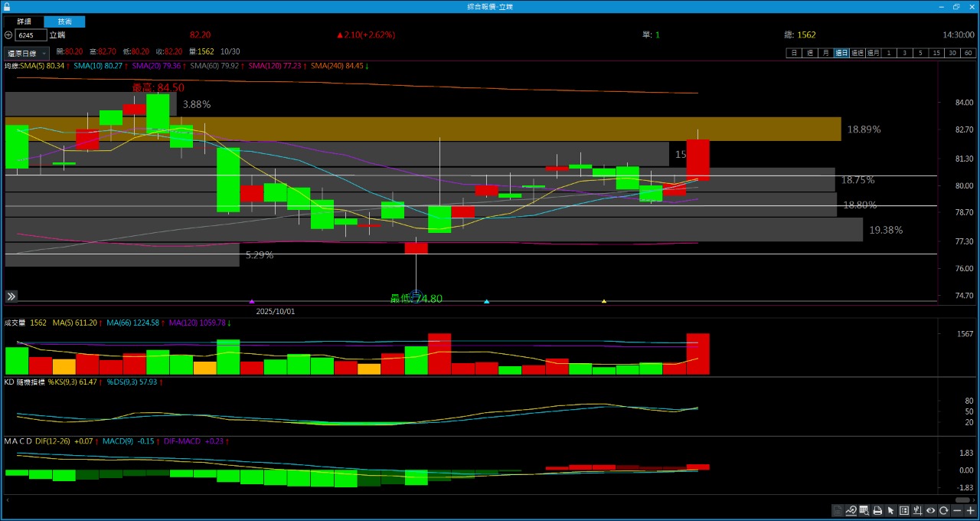Viewport: 980px width, 521px height.
Task: Choose the 60-minute timeframe
Action: pos(969,53)
